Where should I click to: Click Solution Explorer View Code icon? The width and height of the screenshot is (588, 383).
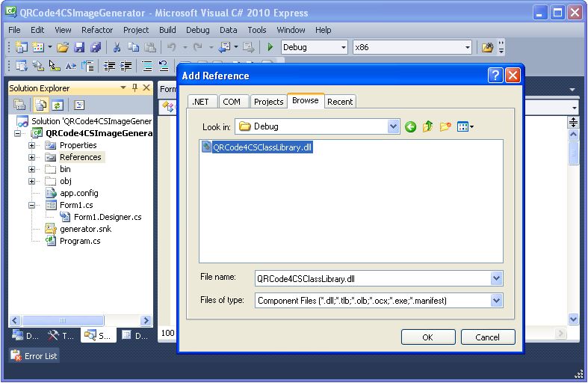click(78, 105)
